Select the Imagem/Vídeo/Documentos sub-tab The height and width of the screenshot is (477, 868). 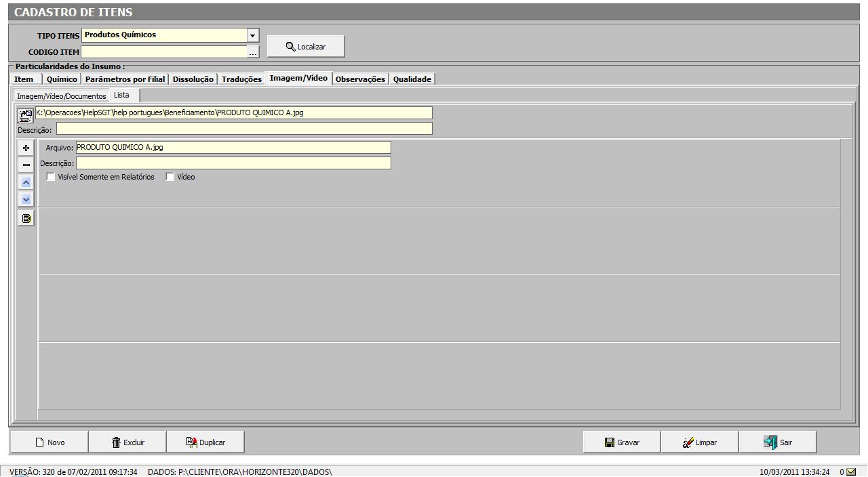tap(61, 96)
